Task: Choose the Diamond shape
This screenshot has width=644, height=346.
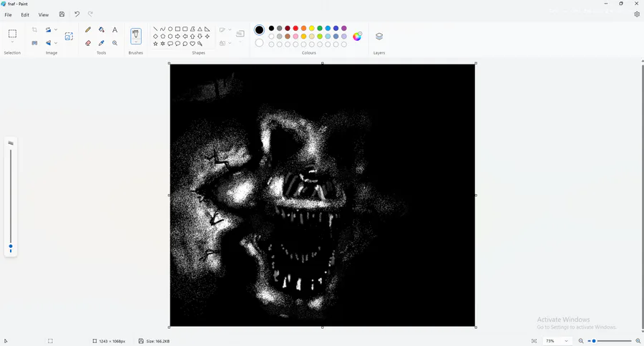Action: tap(155, 37)
